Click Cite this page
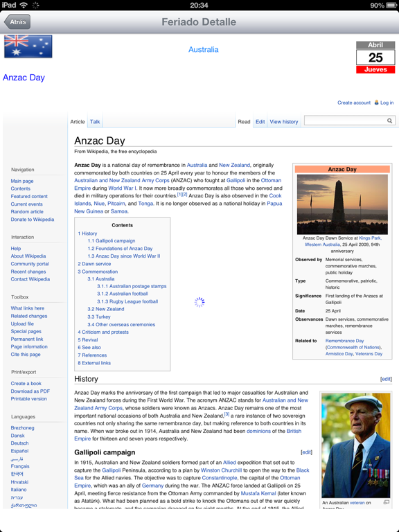The height and width of the screenshot is (532, 399). pos(26,354)
